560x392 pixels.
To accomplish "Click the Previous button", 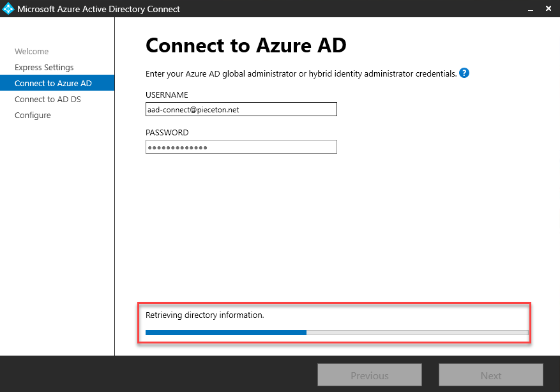I will click(x=370, y=375).
